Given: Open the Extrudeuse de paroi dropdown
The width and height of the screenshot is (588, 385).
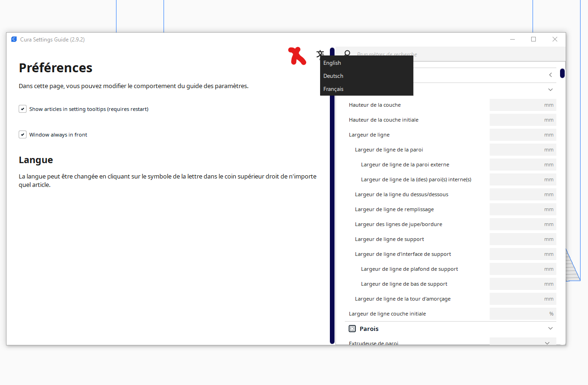Looking at the screenshot, I should 523,342.
